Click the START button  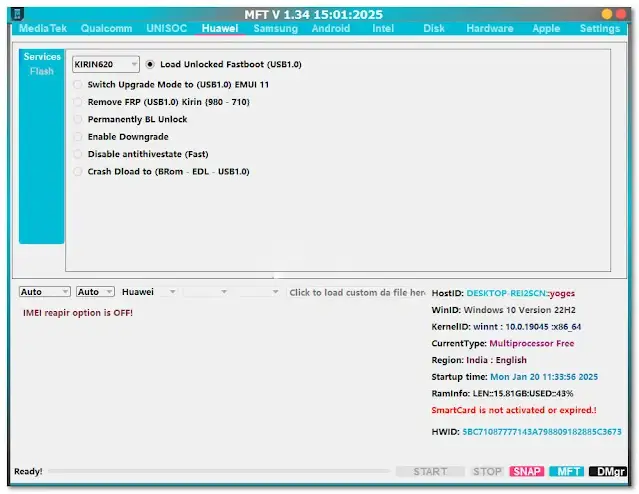point(430,472)
